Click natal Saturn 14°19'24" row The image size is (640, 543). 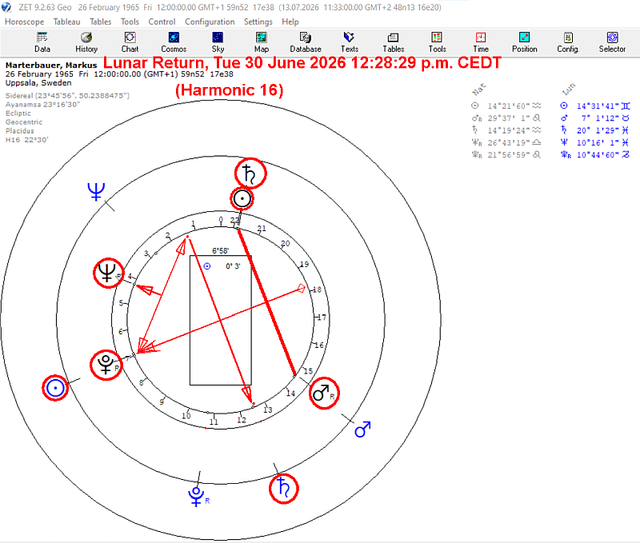pos(506,130)
